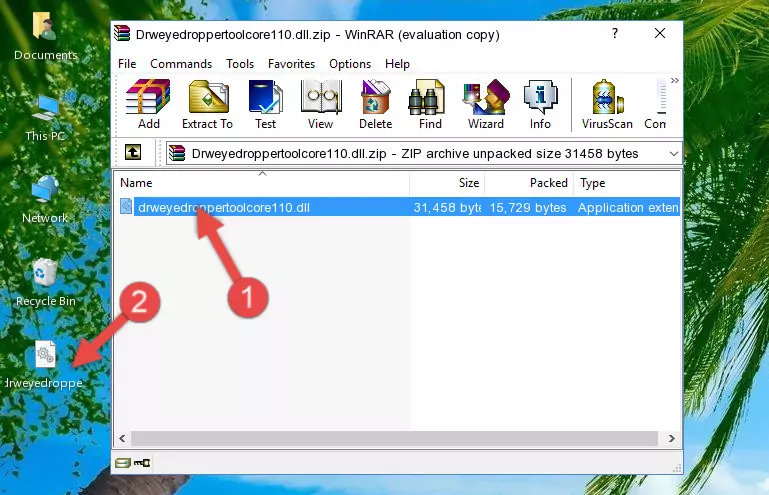769x495 pixels.
Task: Click the horizontal scrollbar track
Action: point(394,439)
